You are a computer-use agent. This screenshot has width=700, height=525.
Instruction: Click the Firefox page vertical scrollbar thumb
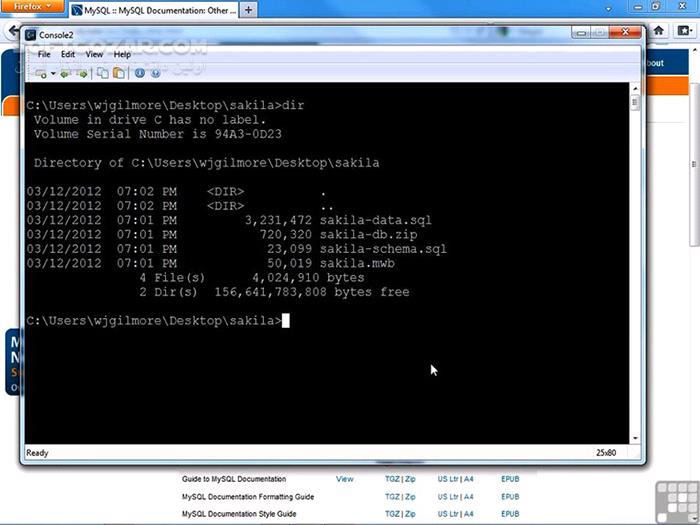pos(695,164)
